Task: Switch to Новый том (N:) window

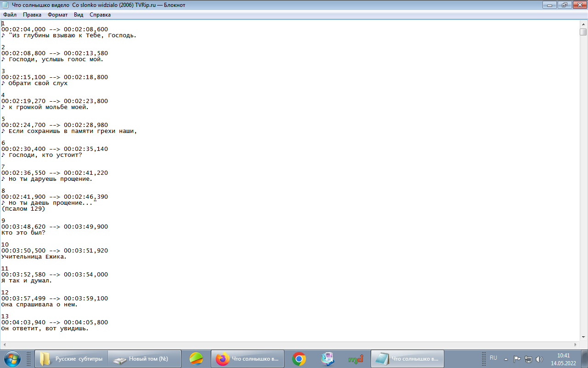Action: (144, 359)
